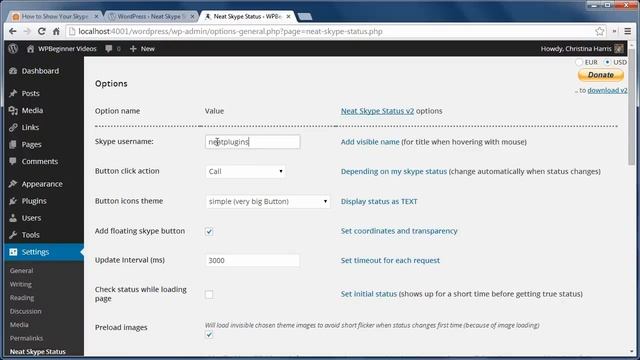
Task: Follow the download v2 link
Action: [x=607, y=90]
